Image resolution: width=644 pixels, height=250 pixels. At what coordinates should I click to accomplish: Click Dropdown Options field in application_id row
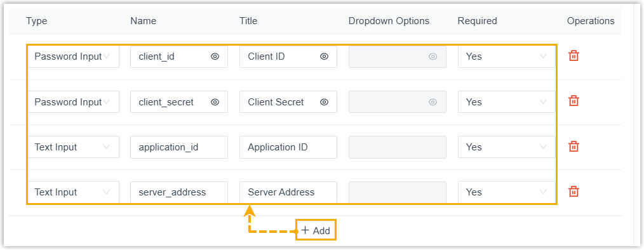398,147
